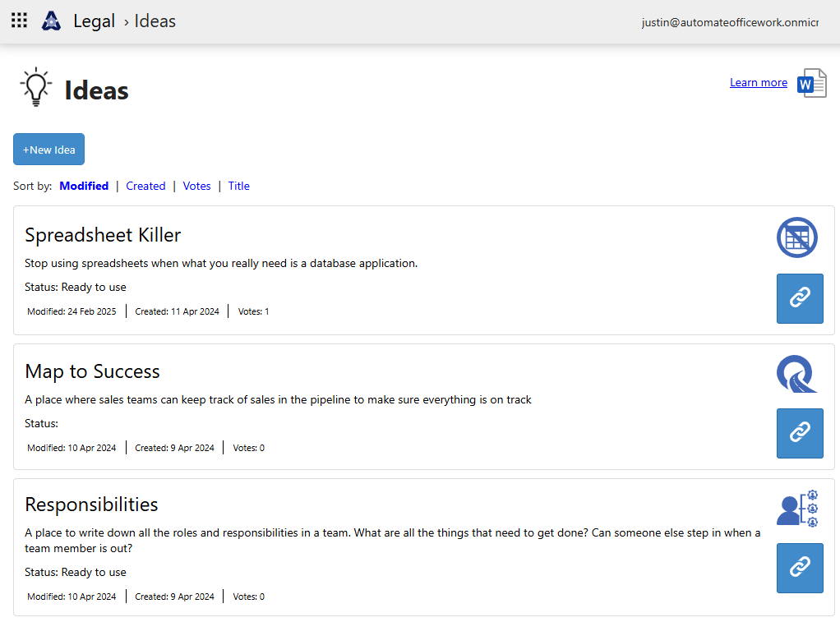Click the Responsibilities person-roles icon
840x622 pixels.
[x=796, y=508]
